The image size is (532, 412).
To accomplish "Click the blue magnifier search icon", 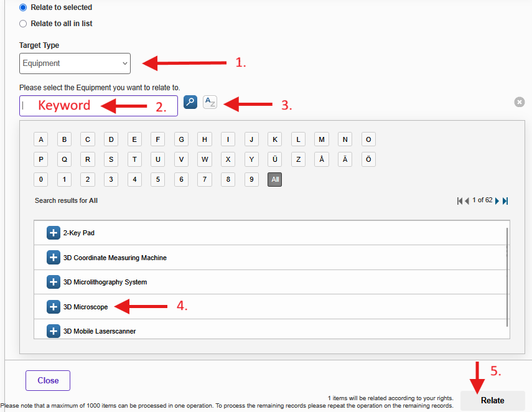I will 190,102.
